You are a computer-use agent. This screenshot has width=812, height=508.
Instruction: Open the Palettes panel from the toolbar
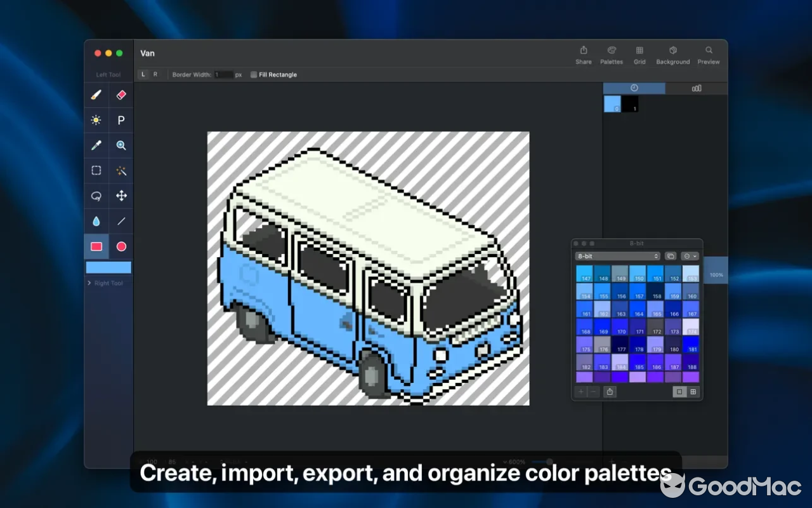click(612, 55)
